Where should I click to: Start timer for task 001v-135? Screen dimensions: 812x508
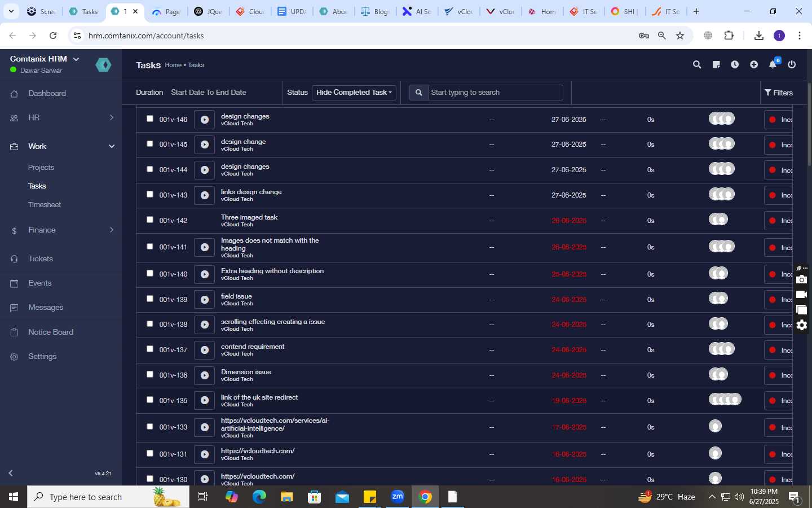pos(204,401)
